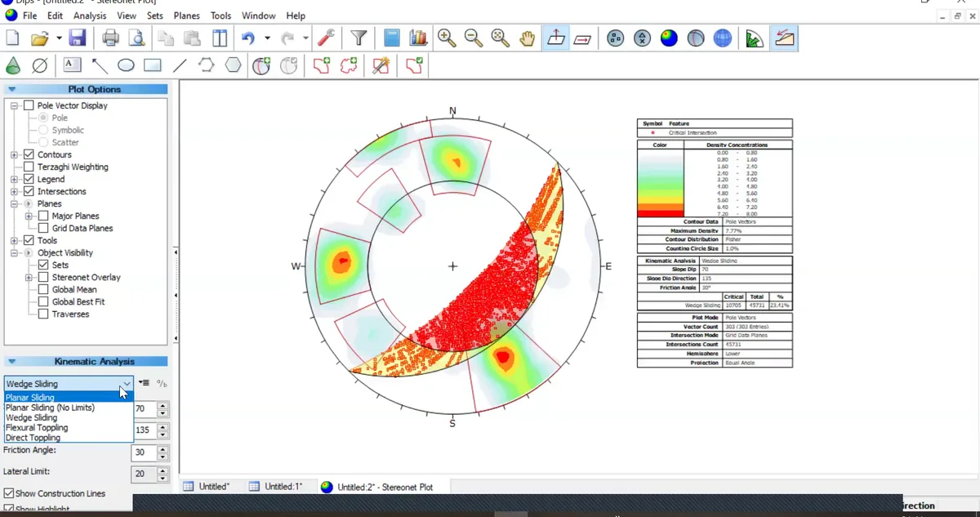
Task: Select the ellipse drawing tool
Action: click(126, 65)
